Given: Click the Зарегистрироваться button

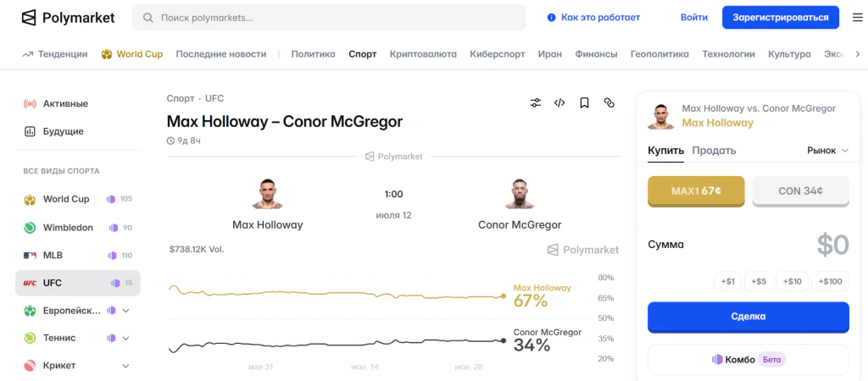Looking at the screenshot, I should tap(781, 18).
